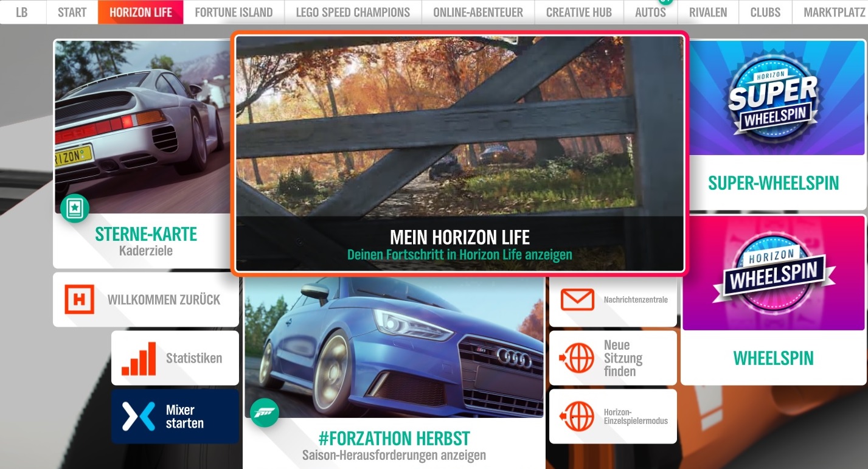Viewport: 868px width, 469px height.
Task: Click the blue Audi thumbnail image
Action: (394, 347)
